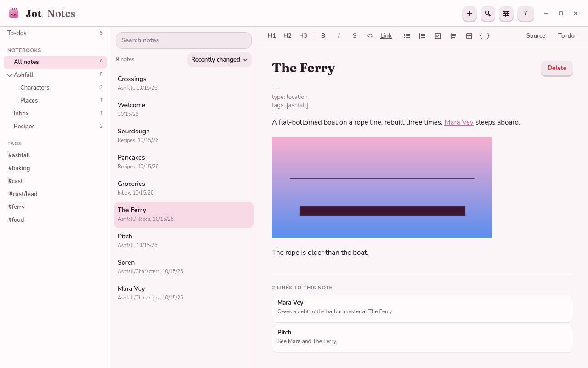Image resolution: width=588 pixels, height=368 pixels.
Task: Insert numbered list
Action: [x=422, y=36]
